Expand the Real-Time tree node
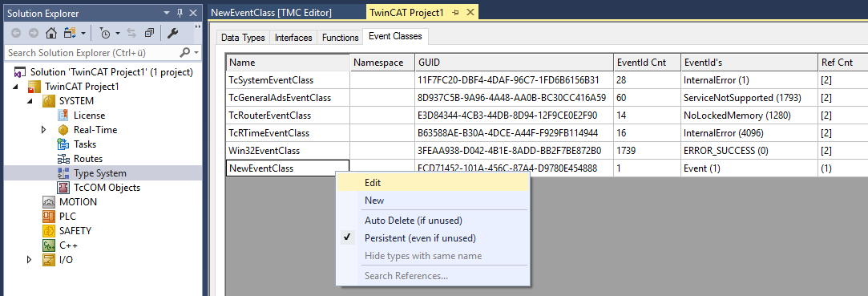 (x=44, y=130)
